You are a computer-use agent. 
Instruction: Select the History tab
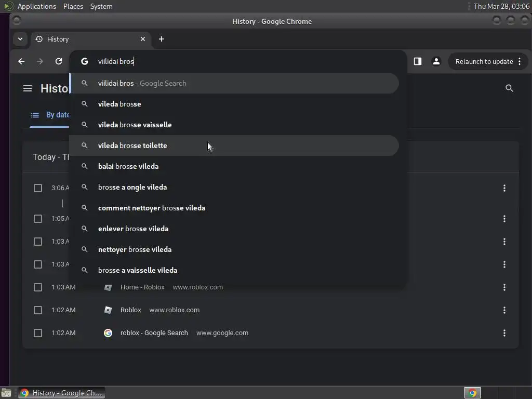click(90, 39)
